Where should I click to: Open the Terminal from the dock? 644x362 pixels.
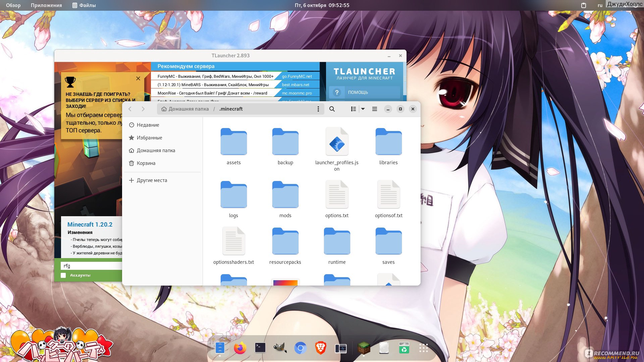click(x=260, y=348)
